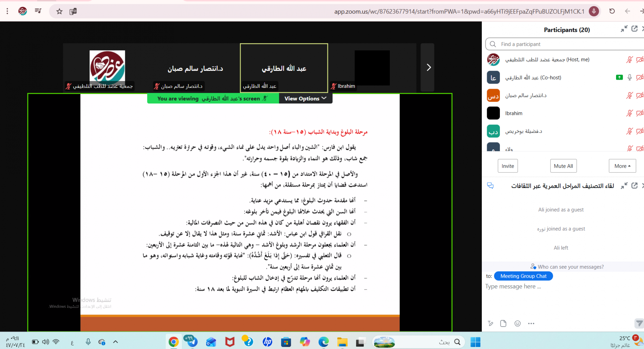Pop out the Participants panel
This screenshot has width=644, height=349.
click(x=634, y=29)
